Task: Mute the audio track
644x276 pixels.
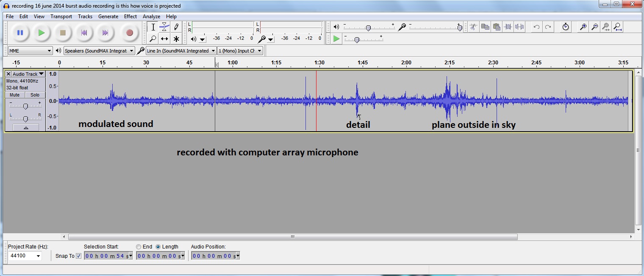Action: 15,95
